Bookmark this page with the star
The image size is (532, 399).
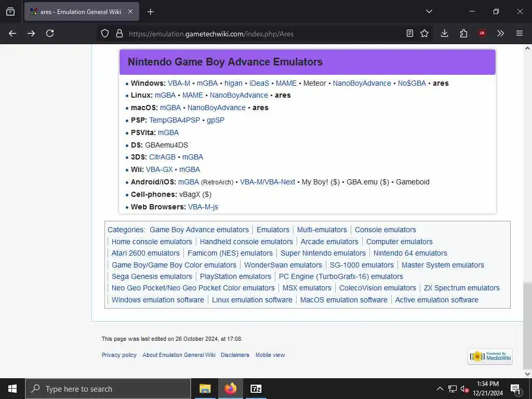[424, 33]
